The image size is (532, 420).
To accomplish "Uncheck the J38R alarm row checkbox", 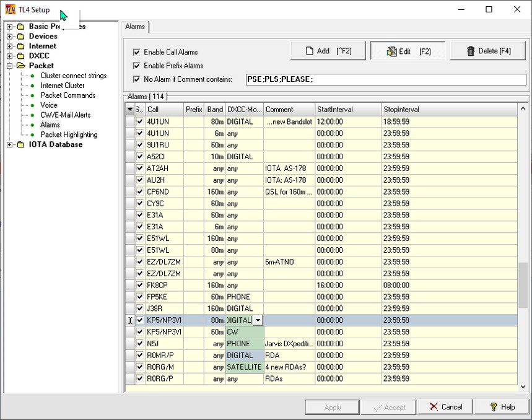I will click(x=140, y=308).
